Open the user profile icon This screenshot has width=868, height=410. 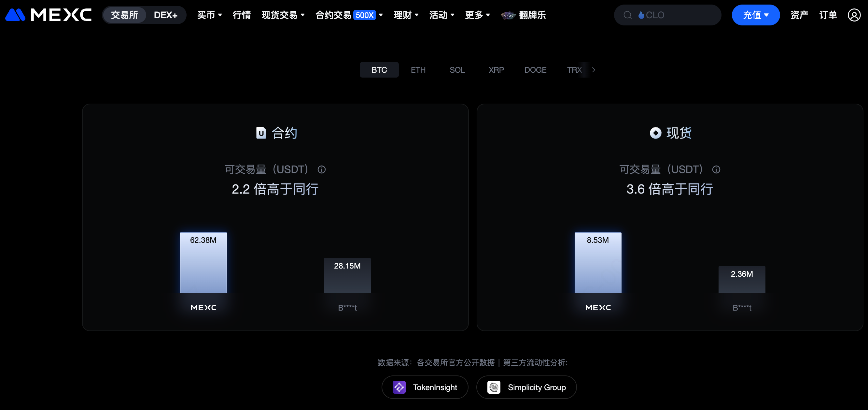click(854, 15)
